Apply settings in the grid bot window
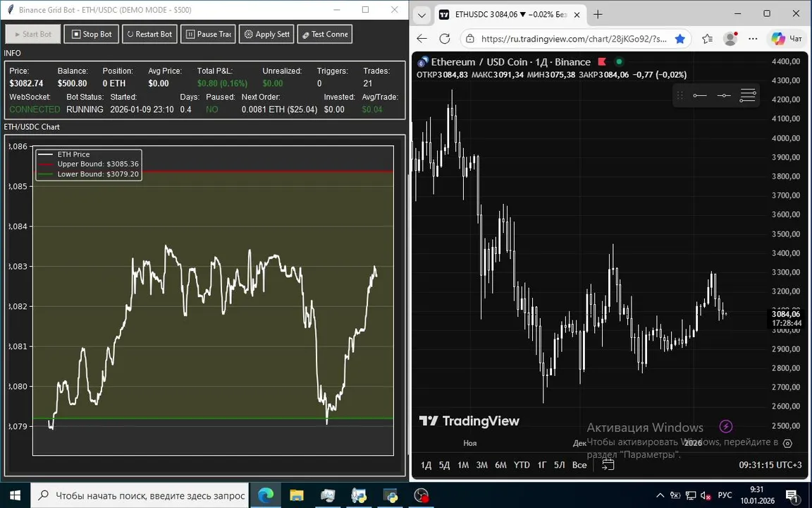Viewport: 812px width, 508px height. pyautogui.click(x=266, y=34)
